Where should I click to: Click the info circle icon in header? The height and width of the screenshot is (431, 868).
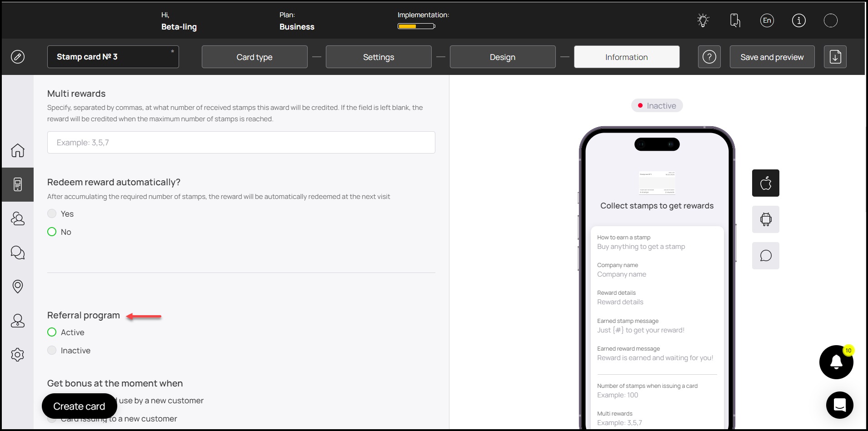[x=799, y=20]
